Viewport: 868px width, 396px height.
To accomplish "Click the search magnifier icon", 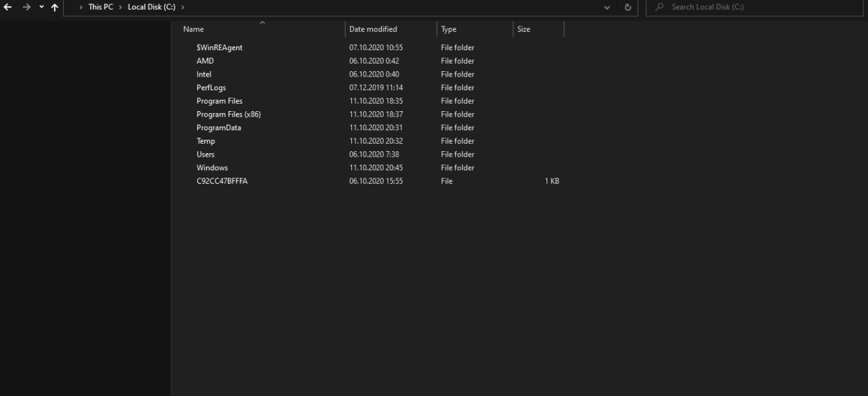I will click(x=659, y=7).
